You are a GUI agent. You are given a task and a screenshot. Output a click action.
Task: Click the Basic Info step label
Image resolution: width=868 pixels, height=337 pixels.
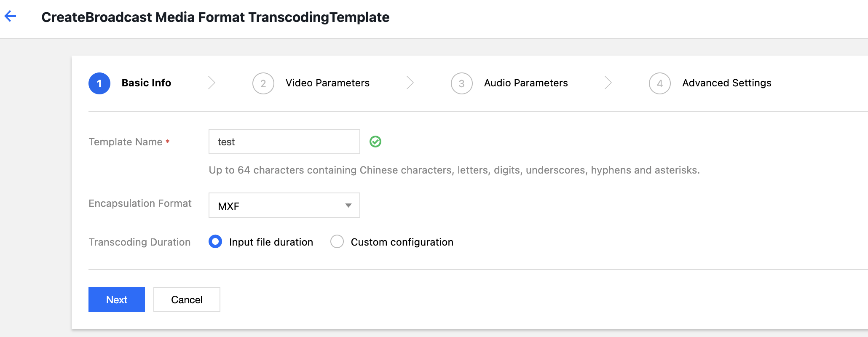tap(146, 83)
